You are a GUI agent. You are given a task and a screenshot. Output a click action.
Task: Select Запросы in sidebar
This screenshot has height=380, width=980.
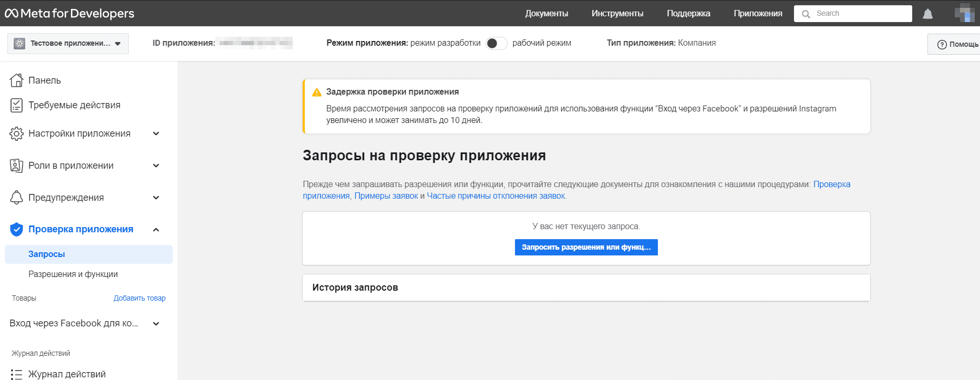pos(89,254)
